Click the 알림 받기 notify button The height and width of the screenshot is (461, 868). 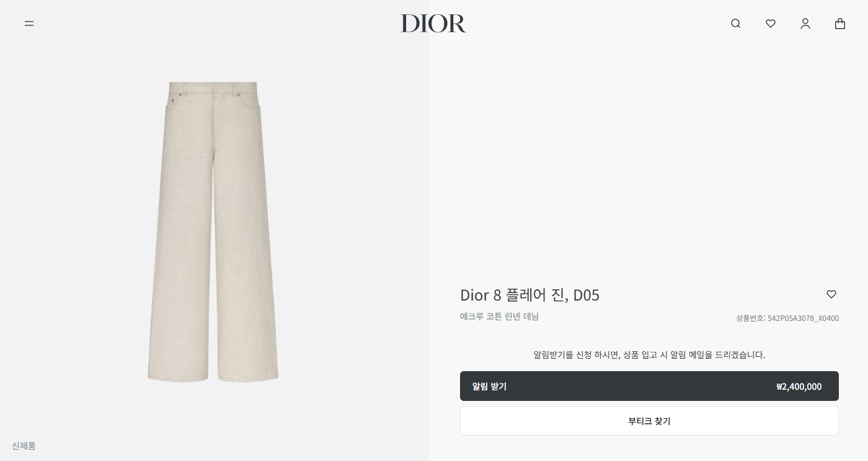649,386
